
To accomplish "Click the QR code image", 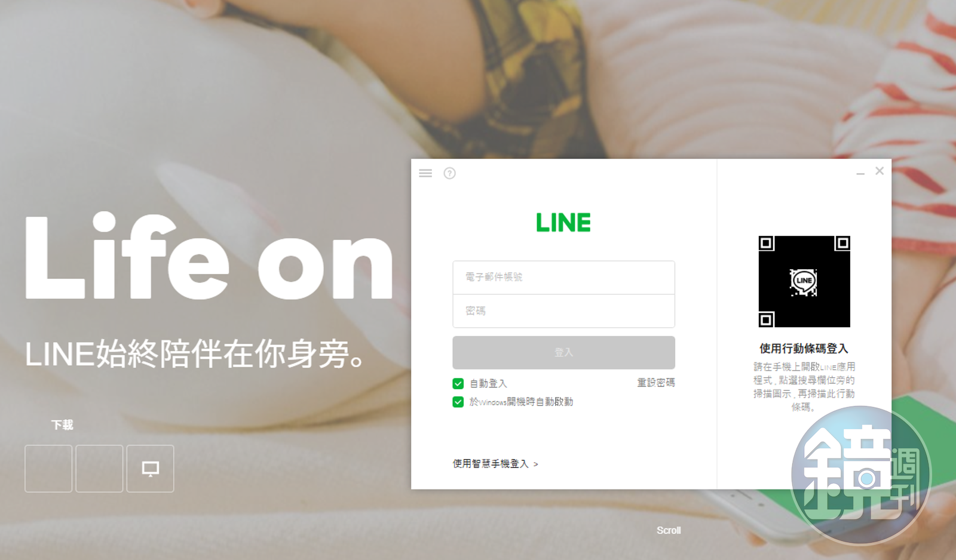I will point(804,281).
